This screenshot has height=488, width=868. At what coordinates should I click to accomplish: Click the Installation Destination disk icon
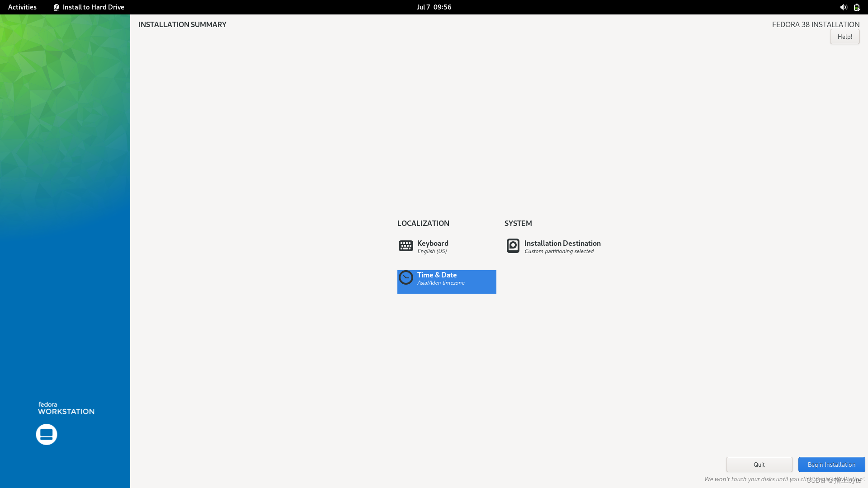[513, 246]
